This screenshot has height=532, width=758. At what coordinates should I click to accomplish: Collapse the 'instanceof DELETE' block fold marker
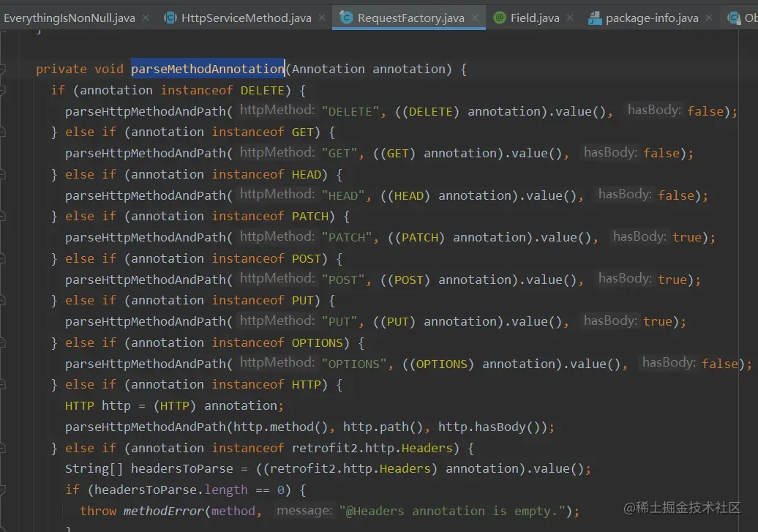1,91
